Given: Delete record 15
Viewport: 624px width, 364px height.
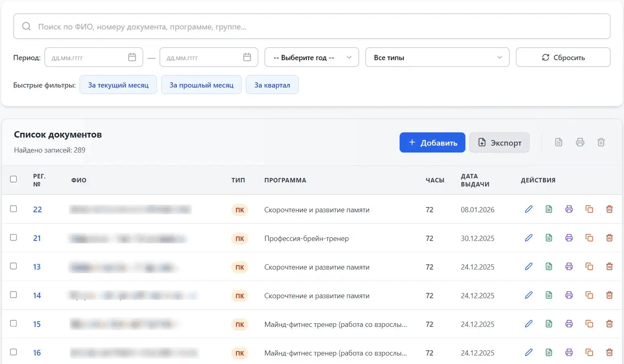Looking at the screenshot, I should tap(609, 324).
